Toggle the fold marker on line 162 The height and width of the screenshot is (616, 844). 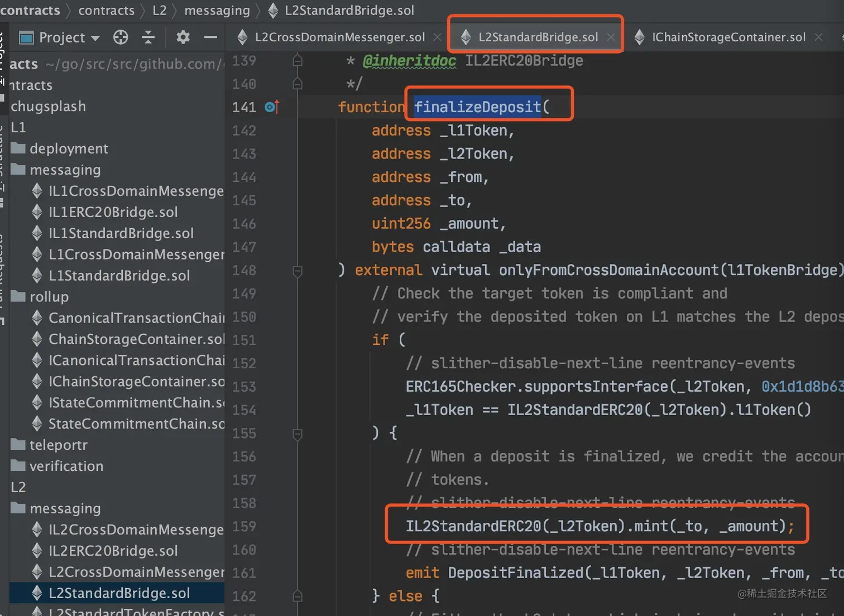[298, 596]
